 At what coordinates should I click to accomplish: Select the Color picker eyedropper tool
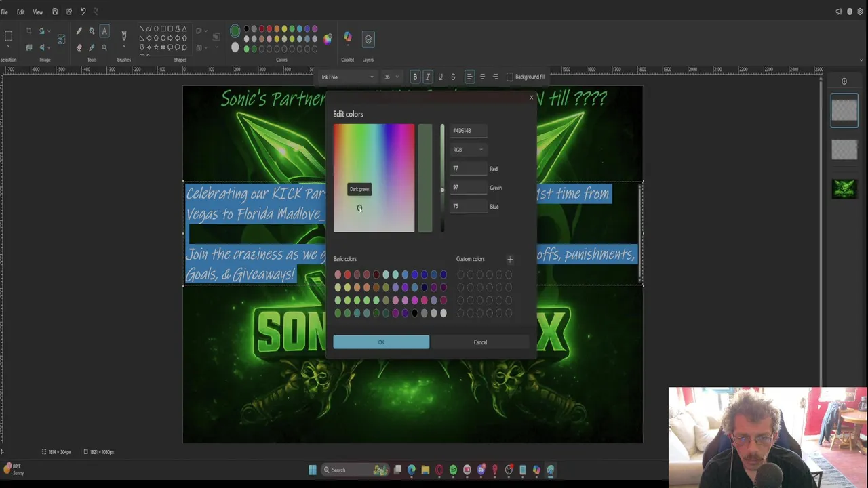[x=92, y=47]
